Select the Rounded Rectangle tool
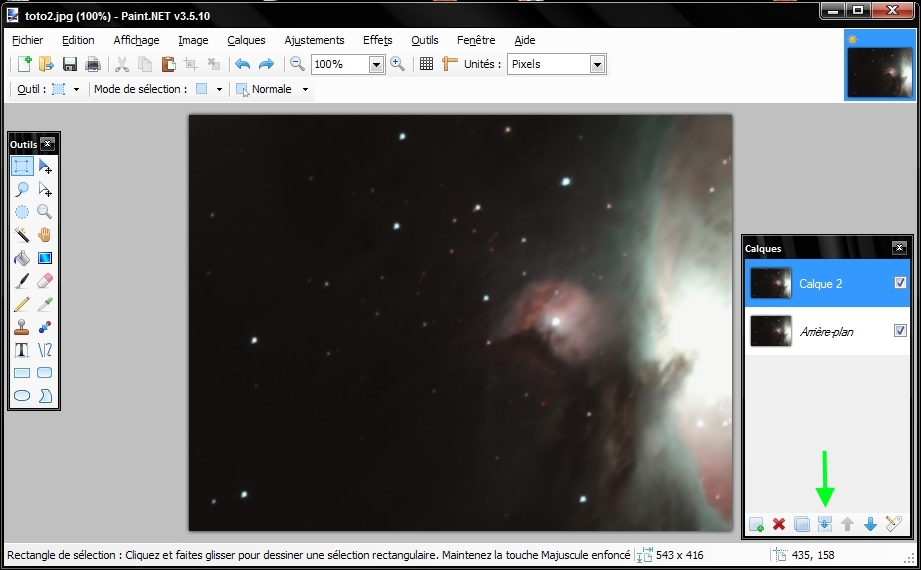 coord(45,373)
